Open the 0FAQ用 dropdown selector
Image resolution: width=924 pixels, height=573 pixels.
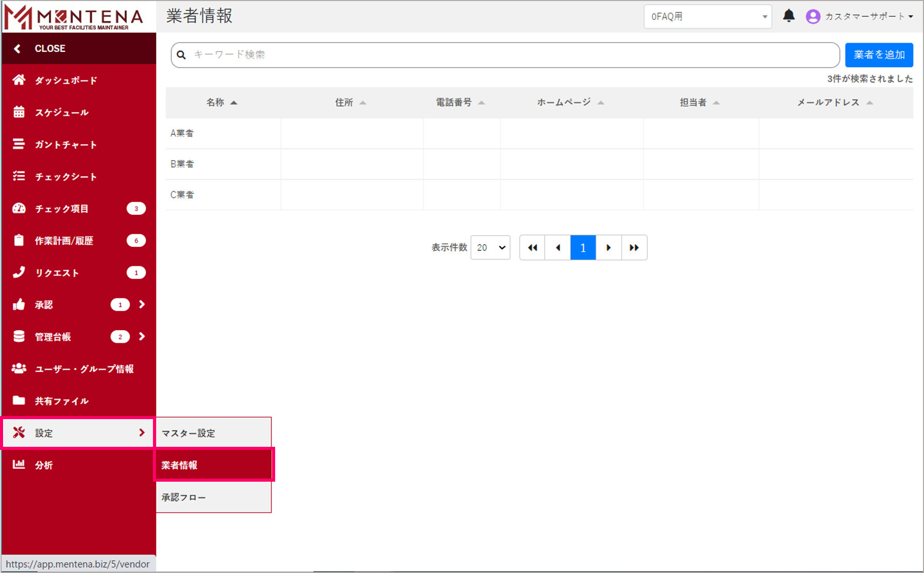707,16
